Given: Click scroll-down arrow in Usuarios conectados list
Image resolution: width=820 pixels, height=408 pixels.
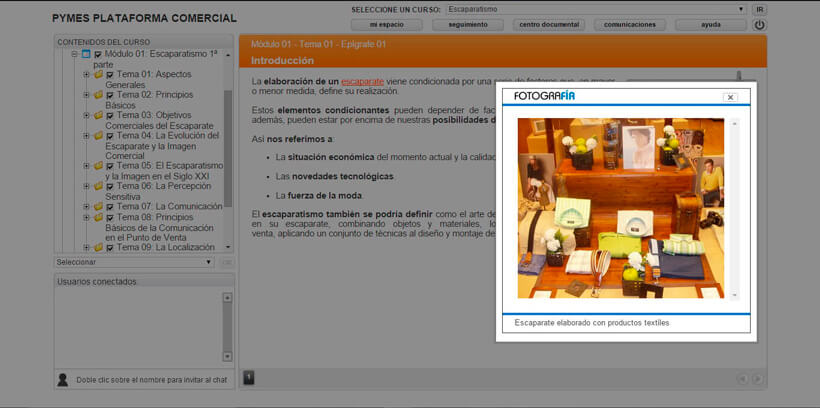Looking at the screenshot, I should click(x=227, y=356).
